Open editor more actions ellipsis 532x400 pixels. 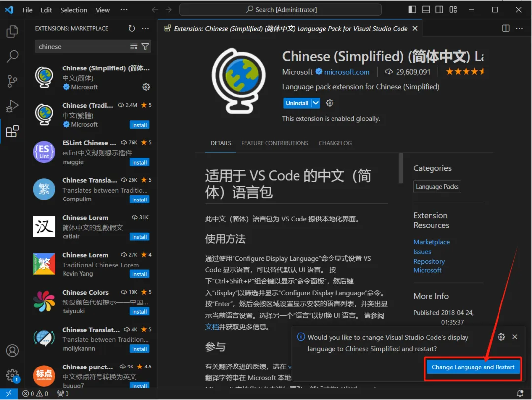(x=519, y=28)
